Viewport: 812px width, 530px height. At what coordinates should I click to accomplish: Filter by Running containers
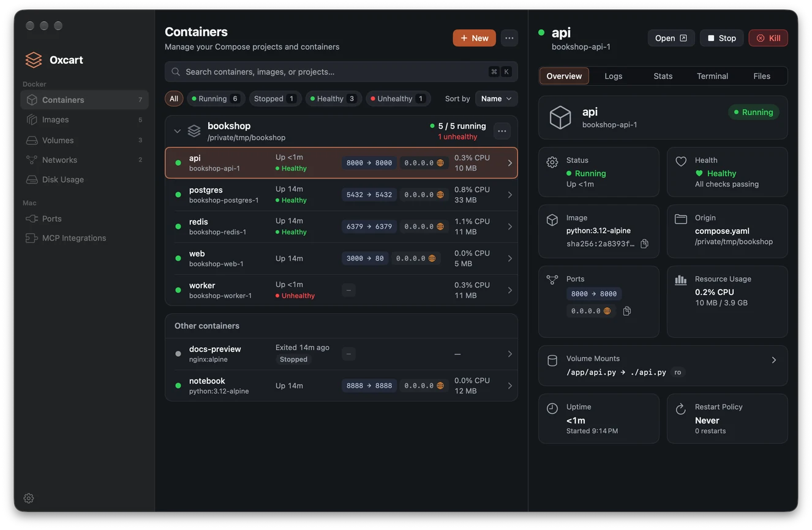[x=216, y=99]
